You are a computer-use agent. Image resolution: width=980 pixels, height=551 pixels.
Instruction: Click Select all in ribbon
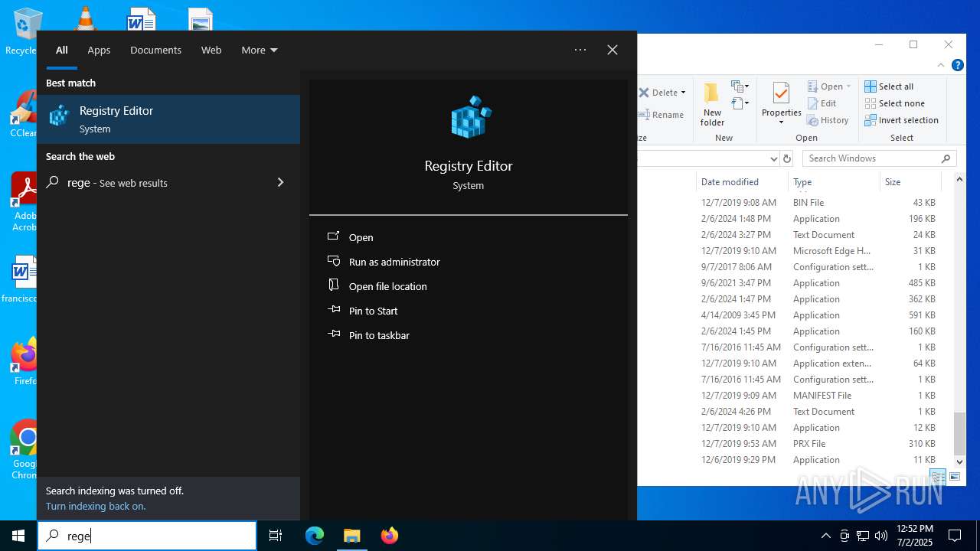[x=889, y=86]
